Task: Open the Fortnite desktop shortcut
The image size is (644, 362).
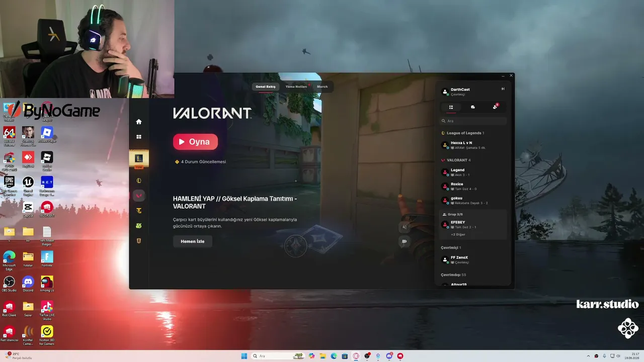Action: (47, 259)
